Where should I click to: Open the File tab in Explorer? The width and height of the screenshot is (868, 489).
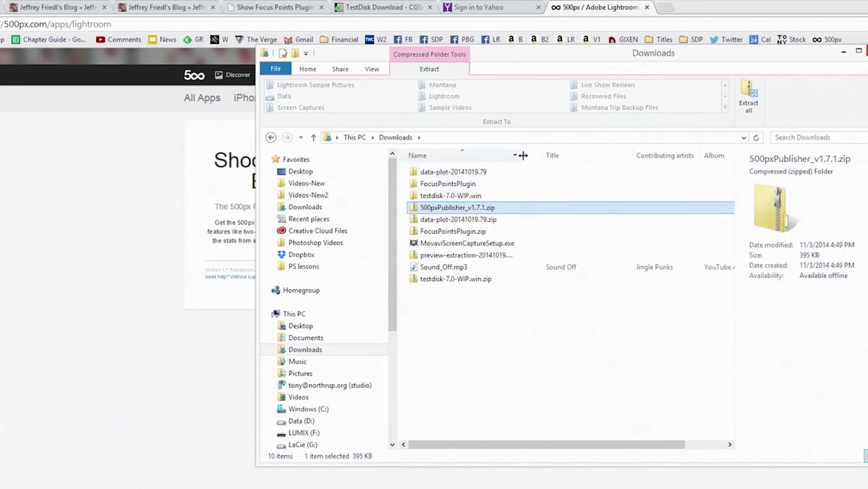coord(276,69)
